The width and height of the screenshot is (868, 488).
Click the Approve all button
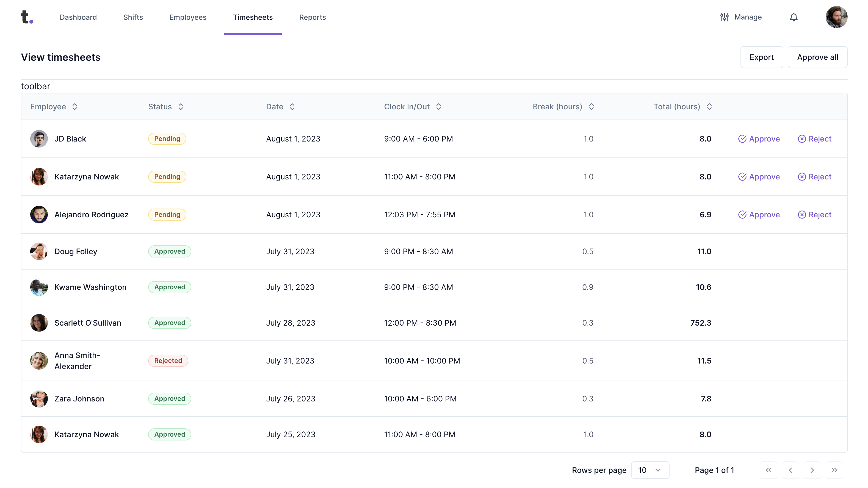point(817,57)
